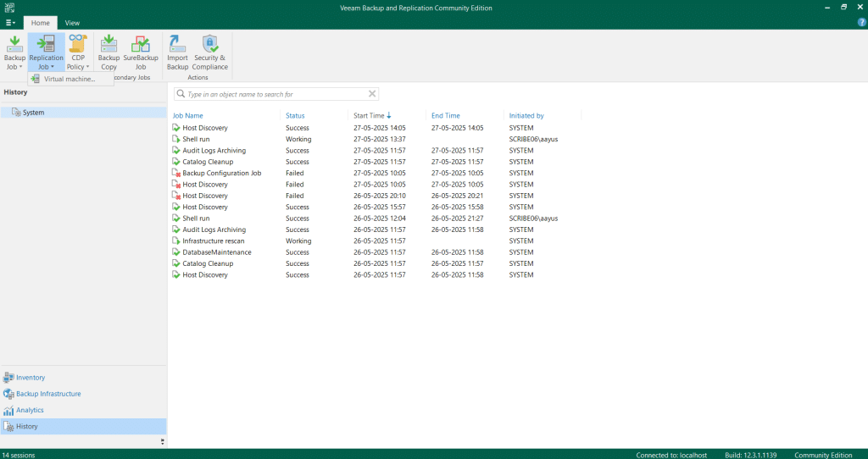Click the Veeam application logo icon
Viewport: 868px width, 459px height.
(x=8, y=8)
